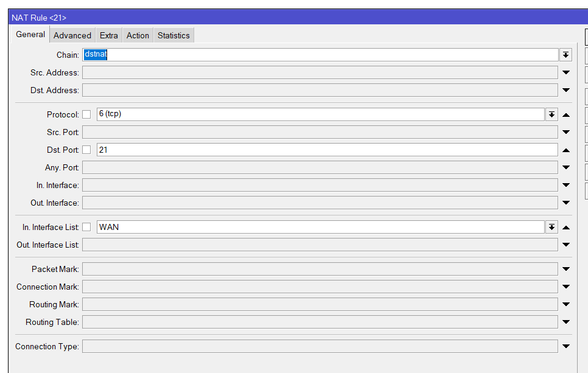This screenshot has height=373, width=588.
Task: Toggle the Dst. Port negate checkbox
Action: (86, 150)
